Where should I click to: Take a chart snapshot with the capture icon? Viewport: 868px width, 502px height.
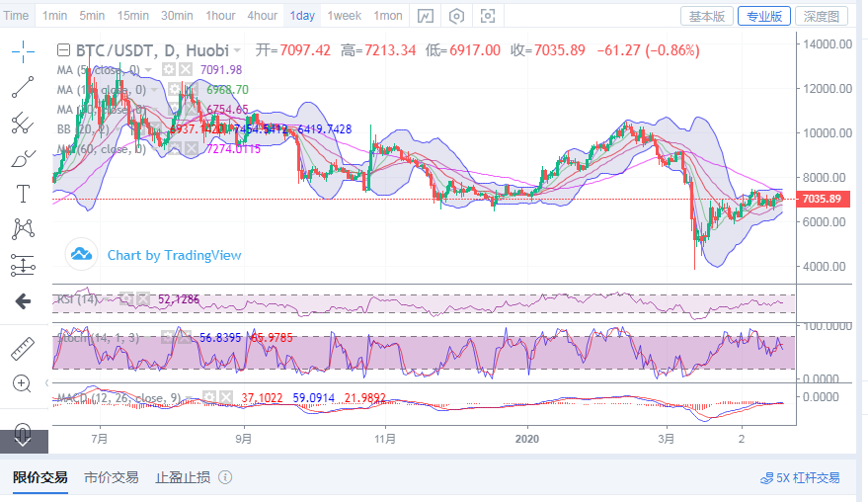tap(488, 16)
